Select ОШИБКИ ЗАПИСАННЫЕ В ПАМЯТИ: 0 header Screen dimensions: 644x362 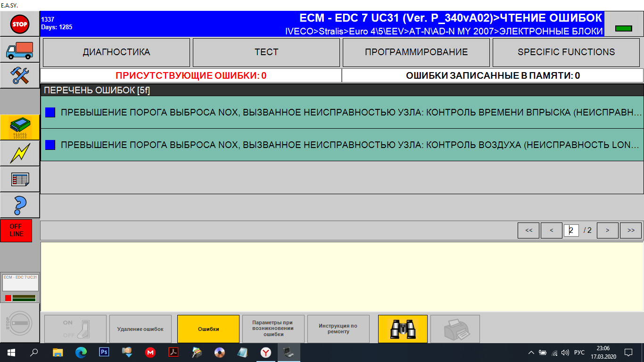pos(493,75)
